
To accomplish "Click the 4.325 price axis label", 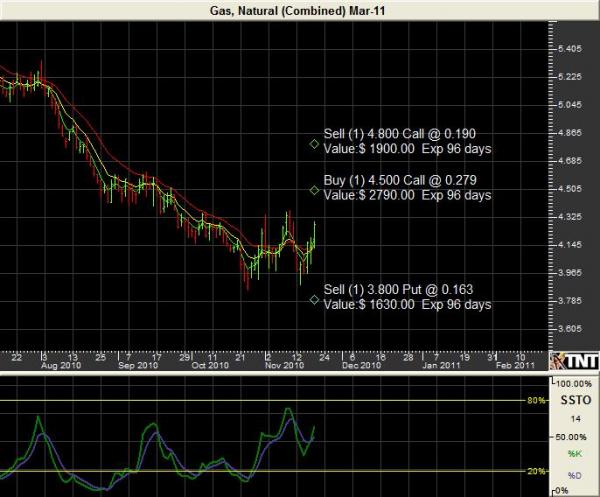I will [x=571, y=217].
